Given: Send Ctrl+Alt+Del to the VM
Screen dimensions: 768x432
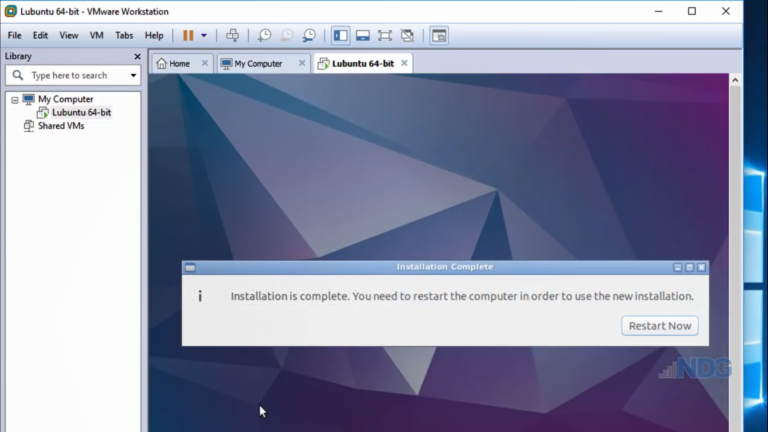Looking at the screenshot, I should coord(232,35).
